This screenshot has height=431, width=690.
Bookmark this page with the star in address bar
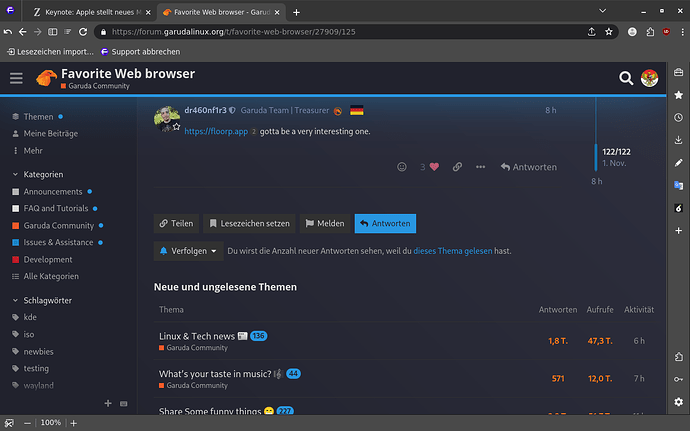click(609, 32)
